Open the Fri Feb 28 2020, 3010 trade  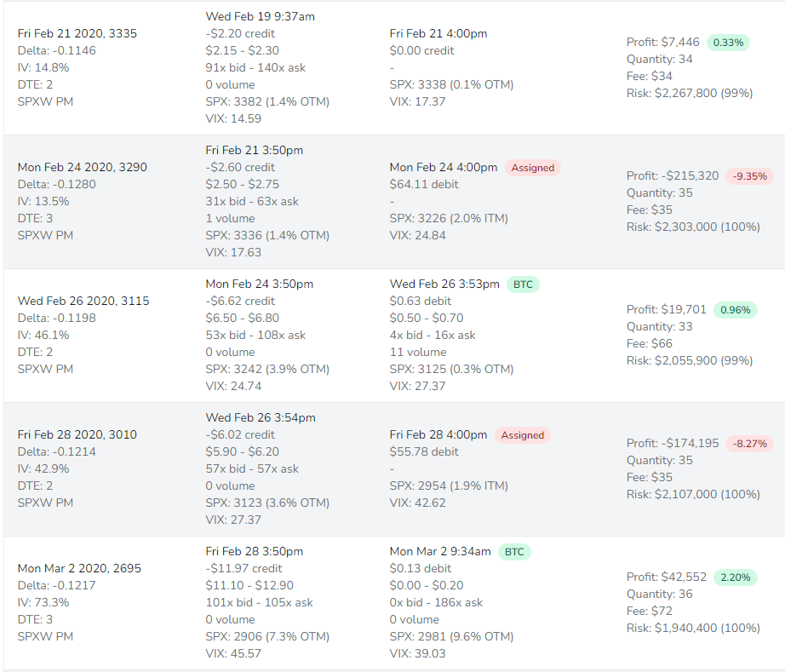[77, 435]
